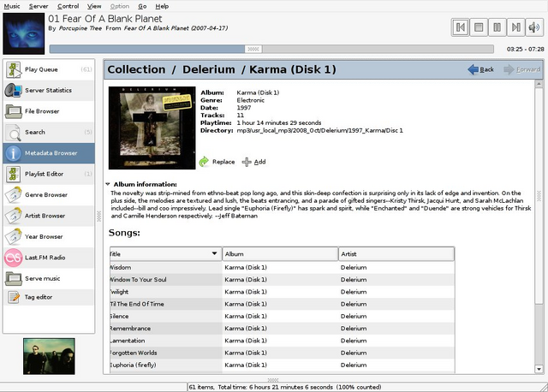Open the Server menu

(39, 6)
